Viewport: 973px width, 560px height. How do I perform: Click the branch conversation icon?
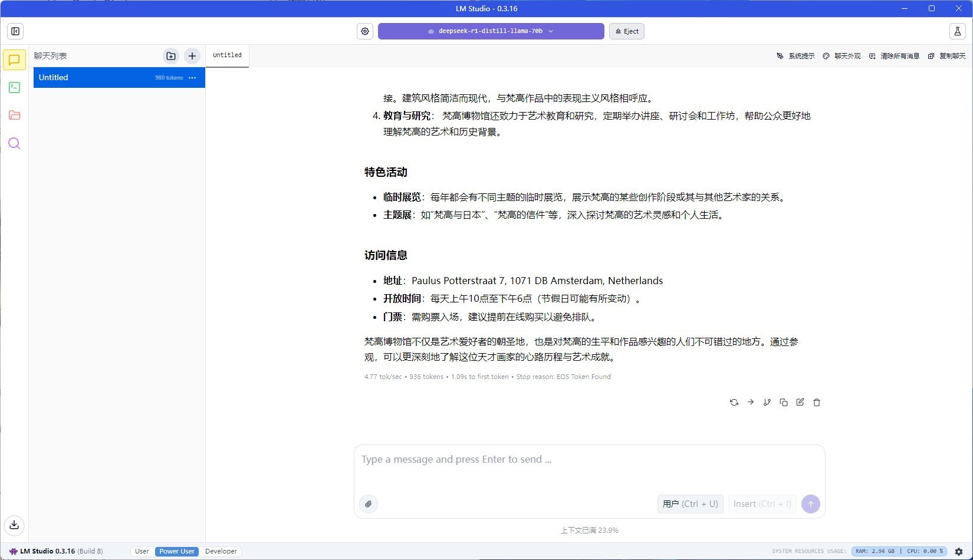coord(767,403)
